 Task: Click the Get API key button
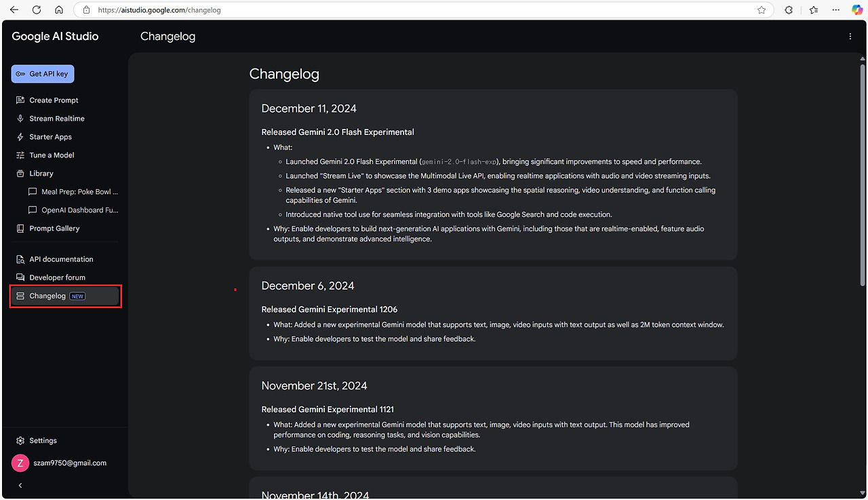(x=43, y=74)
